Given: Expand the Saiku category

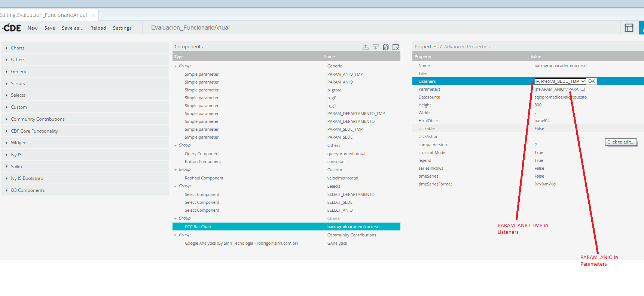Looking at the screenshot, I should 85,167.
